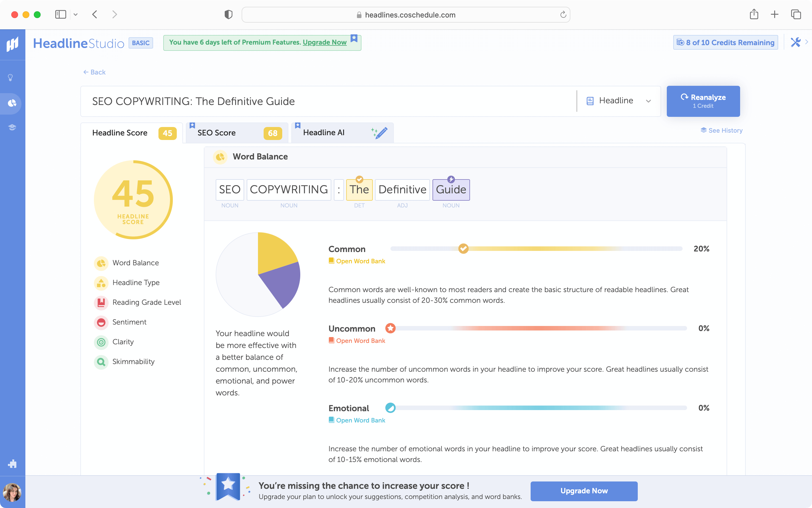812x508 pixels.
Task: Open the lightbulb ideas sidebar icon
Action: click(11, 78)
